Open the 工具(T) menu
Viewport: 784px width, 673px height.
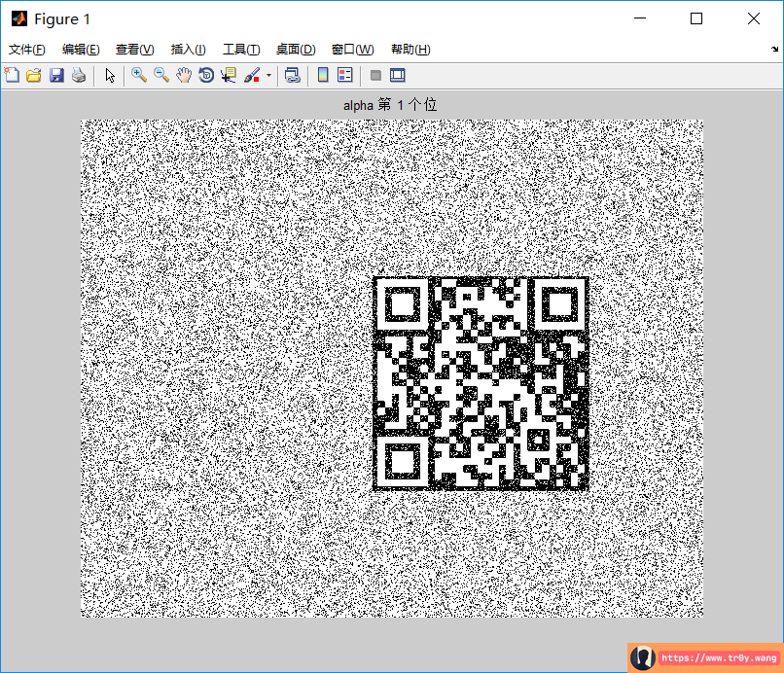point(241,50)
